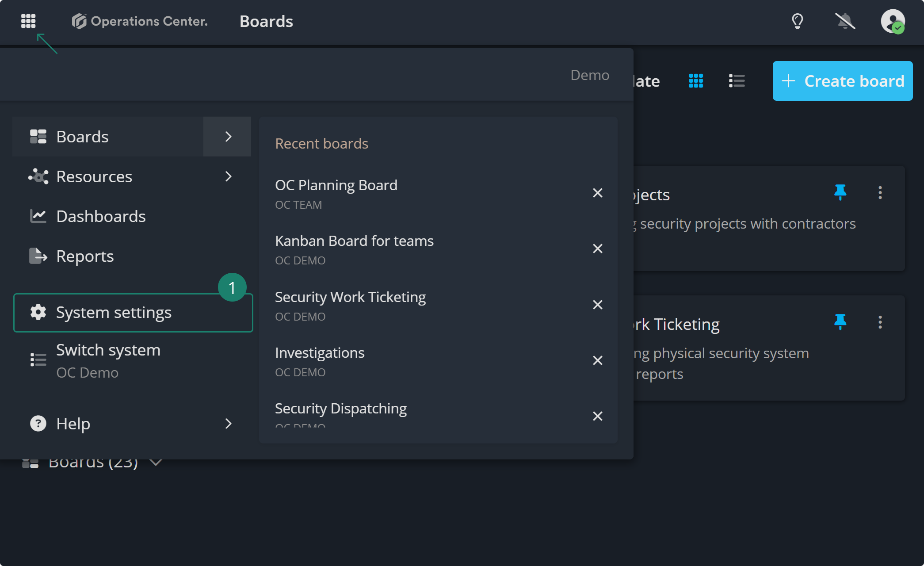Switch to grid view of boards

tap(696, 81)
